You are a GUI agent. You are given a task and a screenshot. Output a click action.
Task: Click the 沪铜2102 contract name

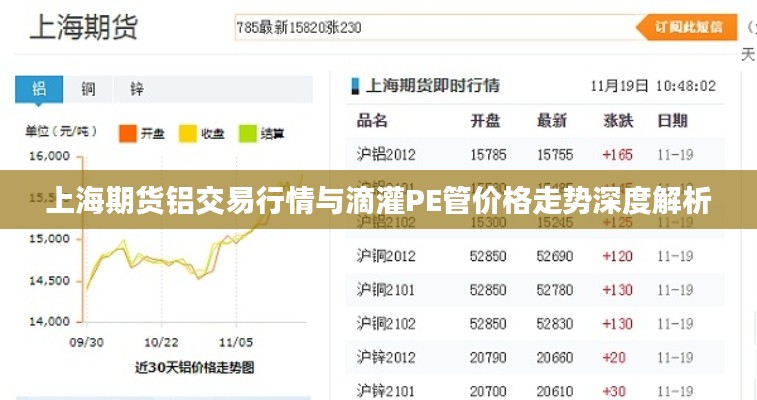click(x=386, y=323)
